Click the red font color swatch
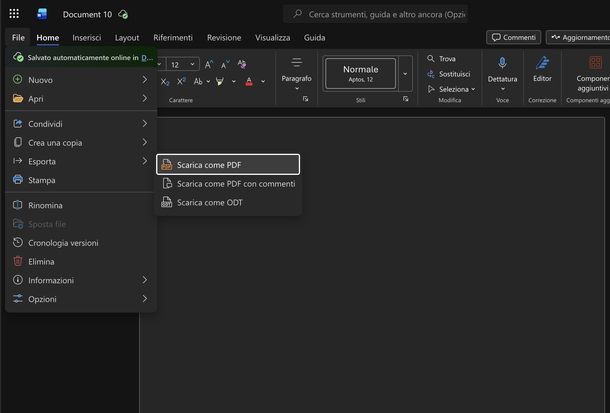The height and width of the screenshot is (413, 610). tap(249, 82)
